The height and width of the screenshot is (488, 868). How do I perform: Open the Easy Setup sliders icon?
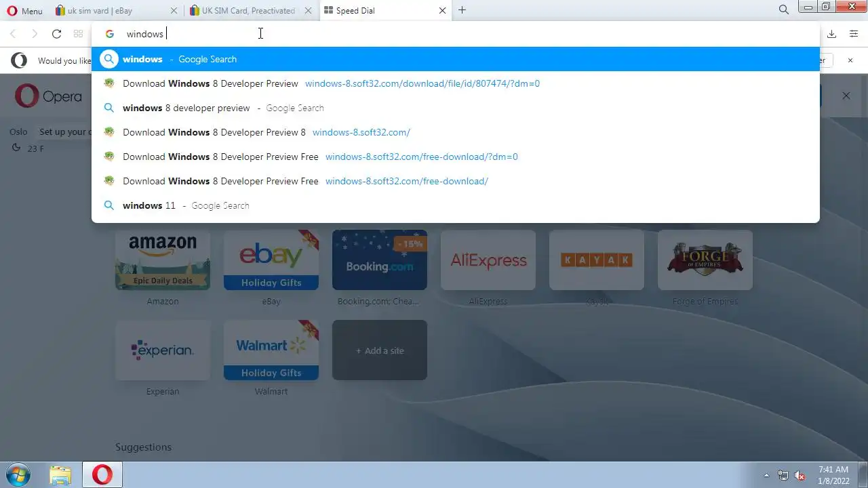(854, 34)
